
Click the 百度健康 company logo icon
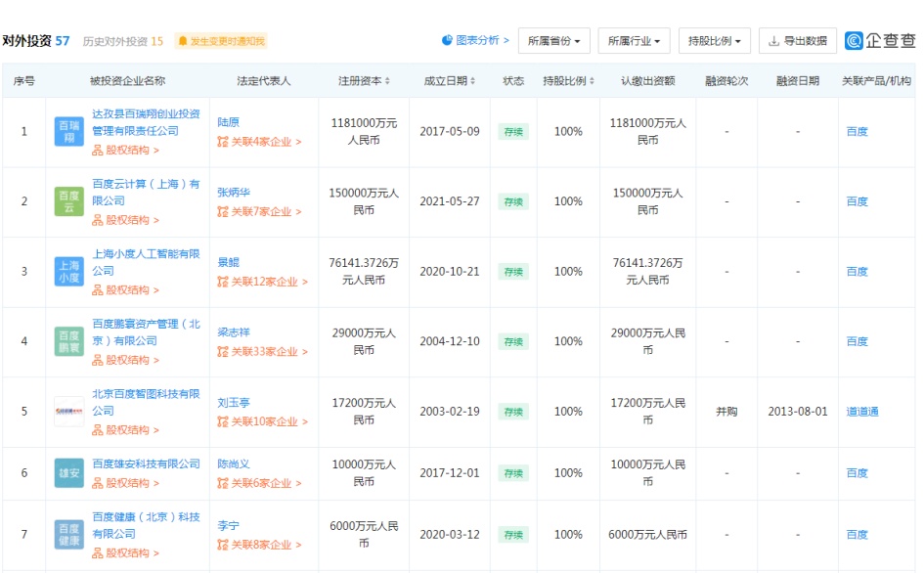pyautogui.click(x=69, y=534)
